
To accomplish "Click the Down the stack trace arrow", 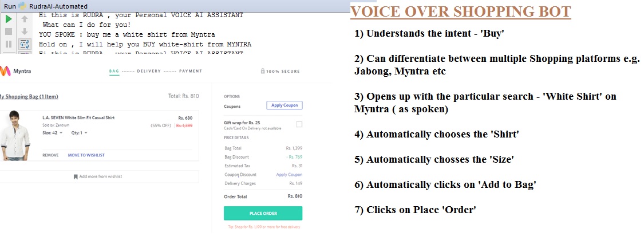I will 24,32.
